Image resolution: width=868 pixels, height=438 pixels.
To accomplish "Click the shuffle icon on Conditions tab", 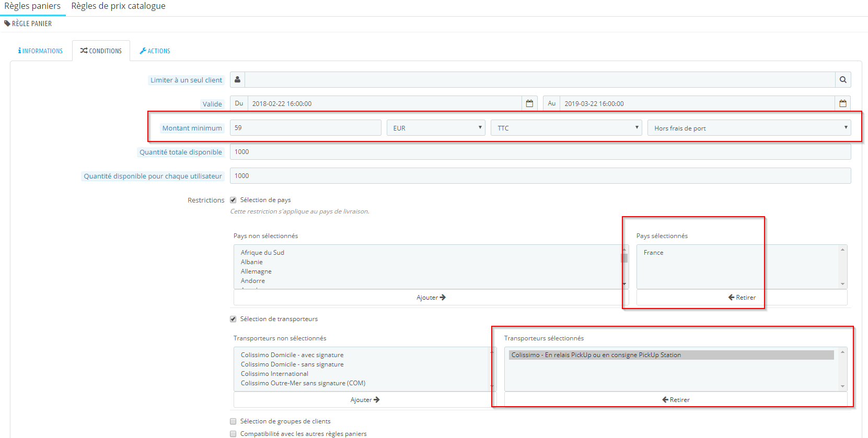I will point(84,51).
